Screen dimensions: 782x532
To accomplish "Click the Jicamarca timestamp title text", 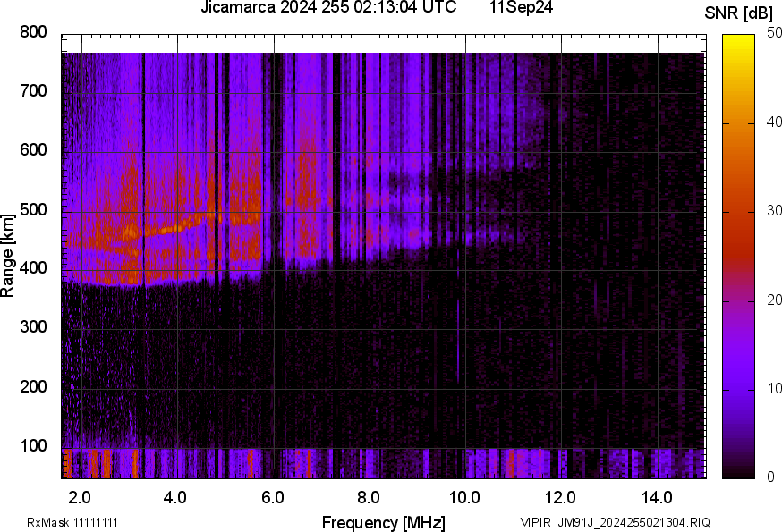I will 328,7.
